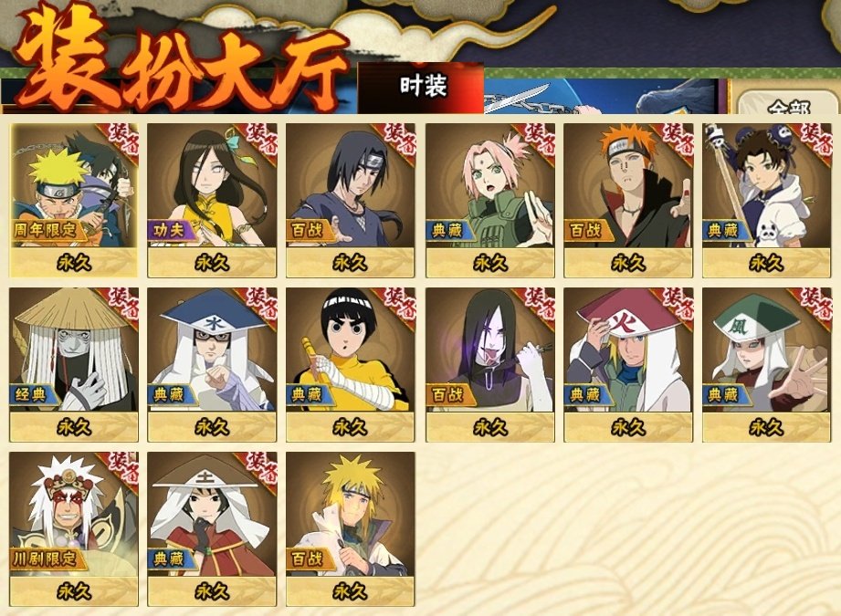Choose the 典藏 Rock Lee yellow suit costume
The height and width of the screenshot is (616, 841).
(351, 364)
